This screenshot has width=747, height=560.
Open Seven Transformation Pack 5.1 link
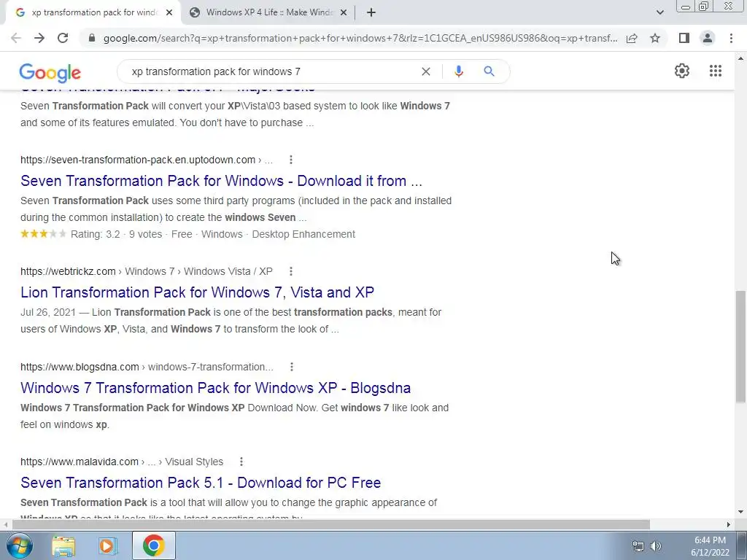point(201,483)
